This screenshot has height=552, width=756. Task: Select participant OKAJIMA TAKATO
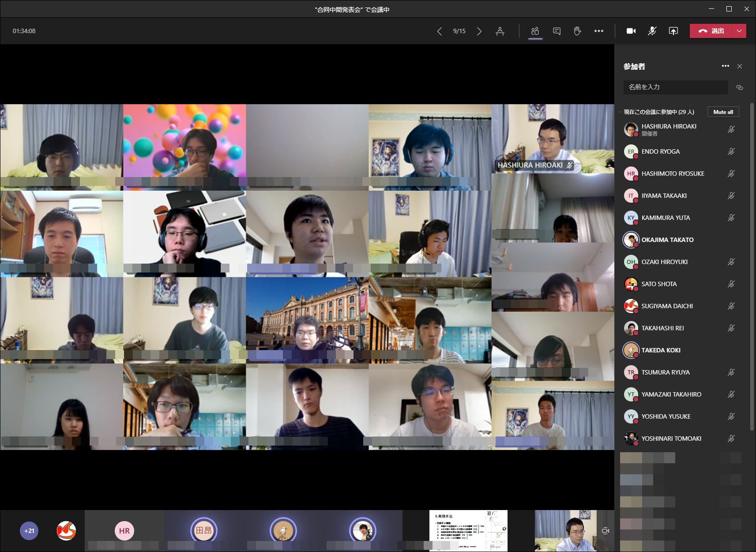point(680,240)
